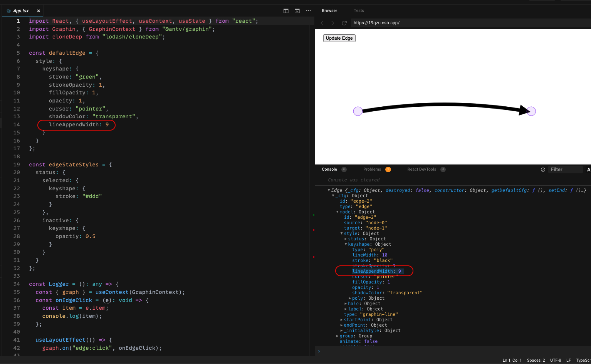This screenshot has width=591, height=364.
Task: Collapse the keyshape object node
Action: (346, 244)
